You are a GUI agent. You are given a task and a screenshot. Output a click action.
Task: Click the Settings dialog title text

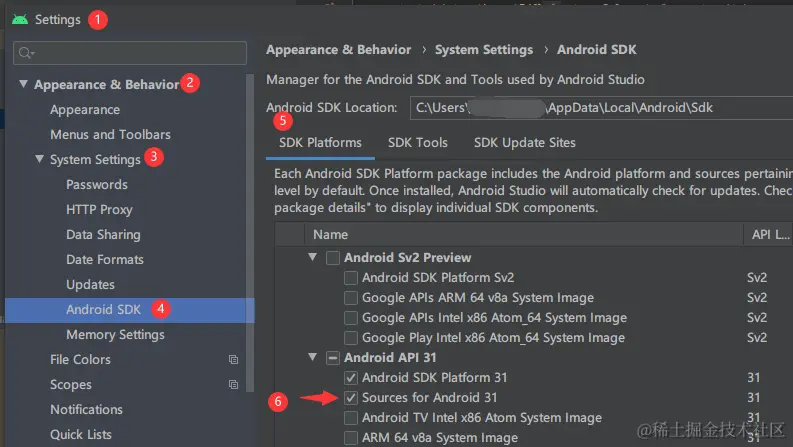pos(58,20)
